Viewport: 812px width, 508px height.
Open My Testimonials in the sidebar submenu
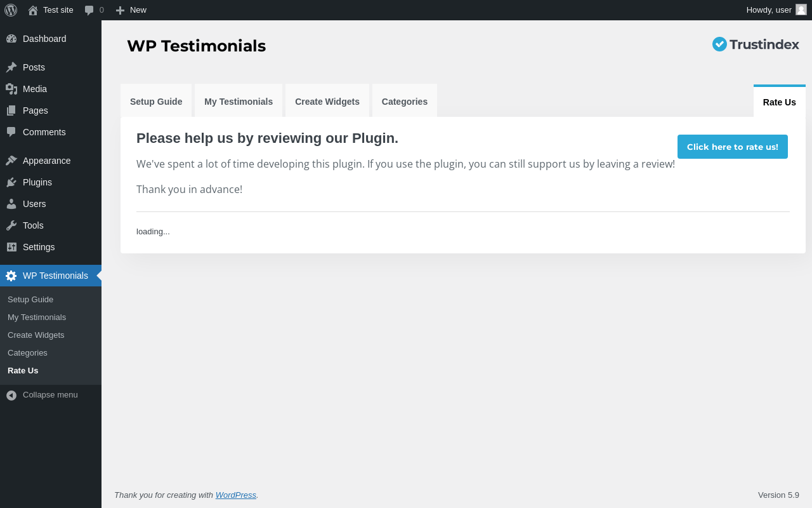coord(51,317)
